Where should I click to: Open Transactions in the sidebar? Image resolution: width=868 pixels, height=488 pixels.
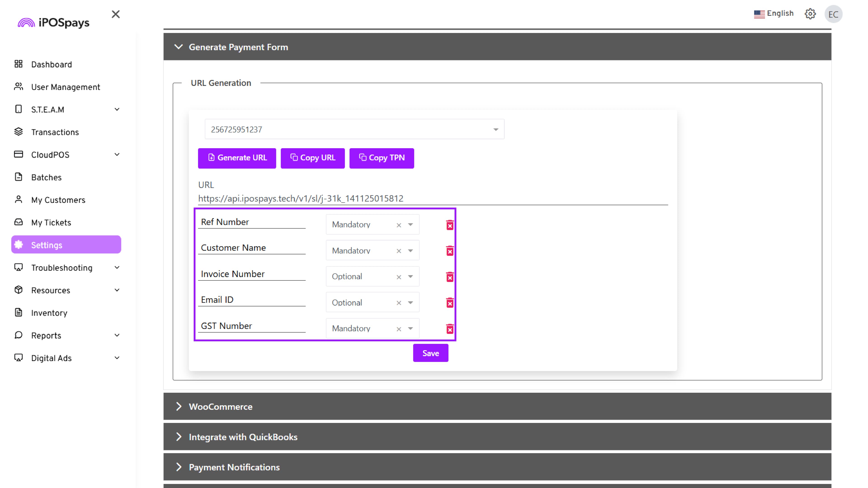point(55,132)
